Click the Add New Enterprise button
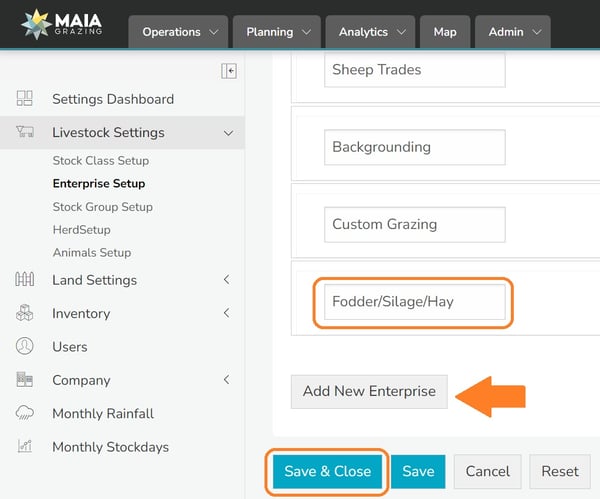Image resolution: width=600 pixels, height=499 pixels. pos(369,391)
